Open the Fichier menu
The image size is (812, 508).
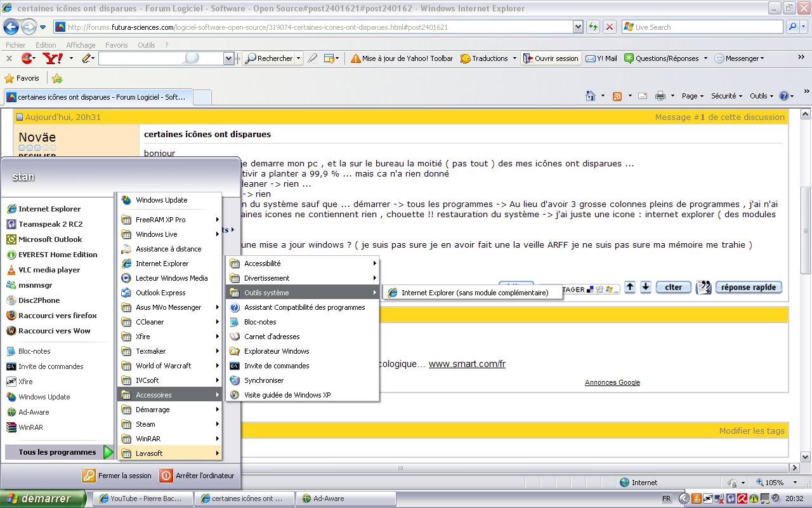point(16,45)
